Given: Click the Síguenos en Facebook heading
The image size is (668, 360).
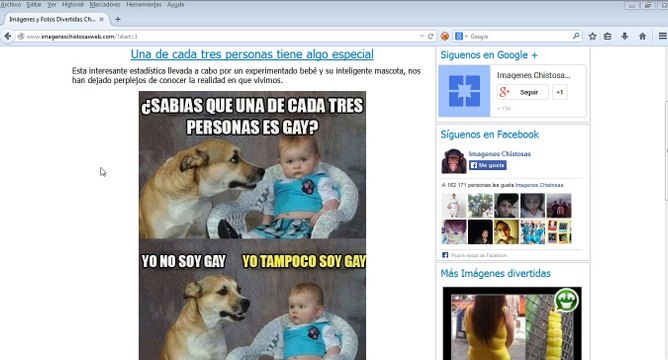Looking at the screenshot, I should 489,135.
